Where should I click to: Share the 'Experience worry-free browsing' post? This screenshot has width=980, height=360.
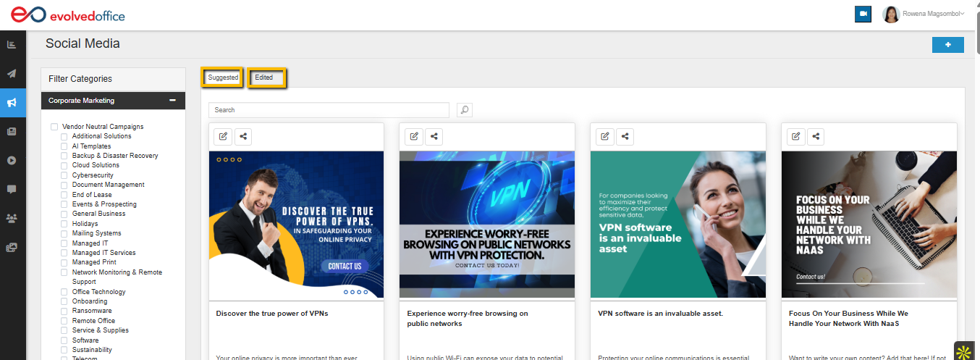coord(433,135)
